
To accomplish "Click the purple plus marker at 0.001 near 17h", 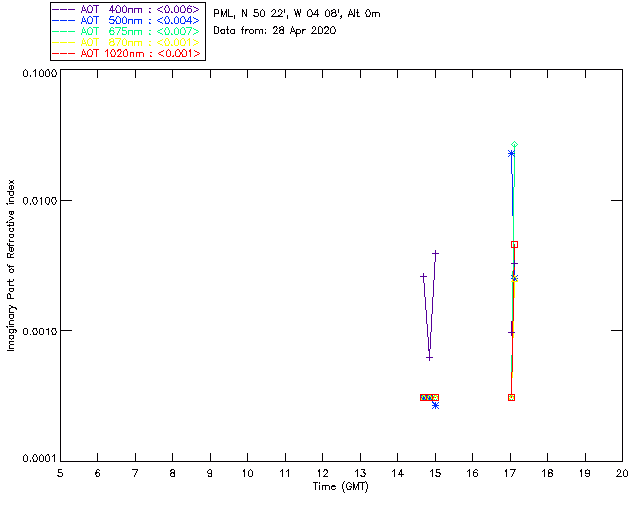I will [x=511, y=333].
